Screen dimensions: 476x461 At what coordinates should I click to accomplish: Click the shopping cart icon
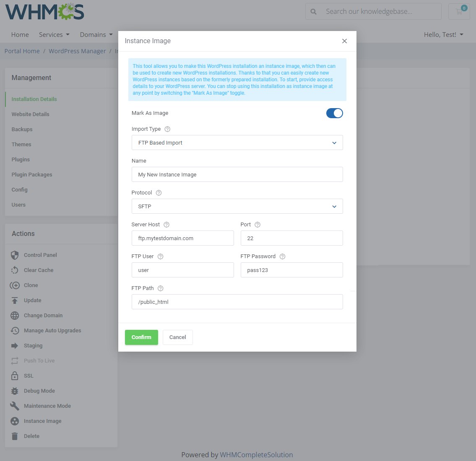459,11
